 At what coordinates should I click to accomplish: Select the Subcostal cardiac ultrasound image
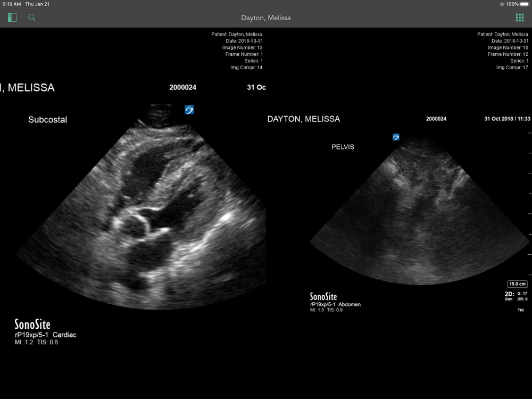click(141, 207)
